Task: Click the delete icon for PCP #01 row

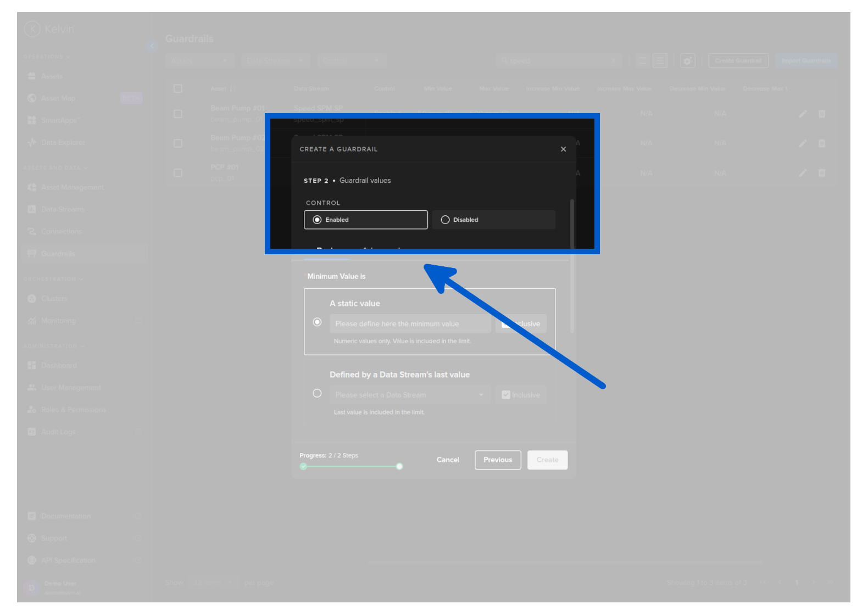Action: tap(822, 173)
